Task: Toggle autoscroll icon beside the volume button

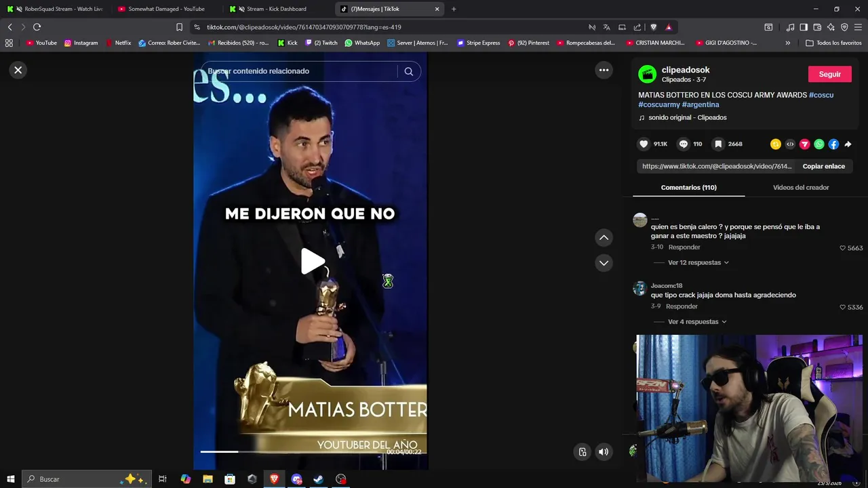Action: click(x=583, y=451)
